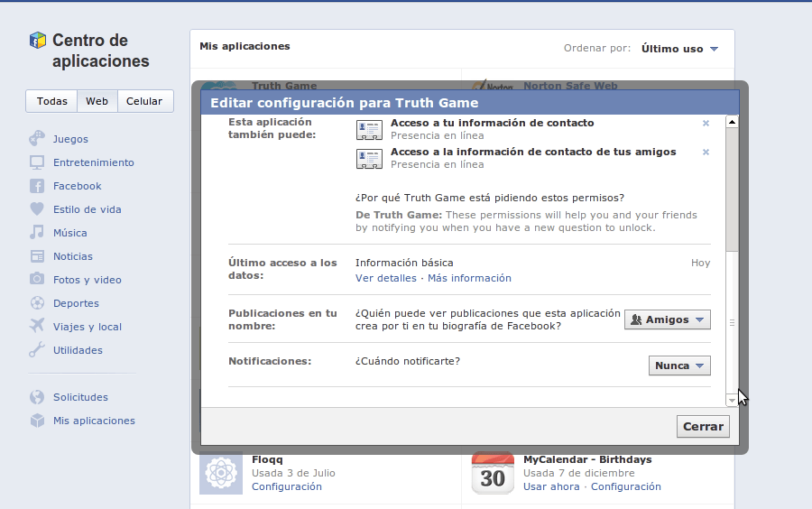
Task: Click the Solicitudes globe icon
Action: 37,397
